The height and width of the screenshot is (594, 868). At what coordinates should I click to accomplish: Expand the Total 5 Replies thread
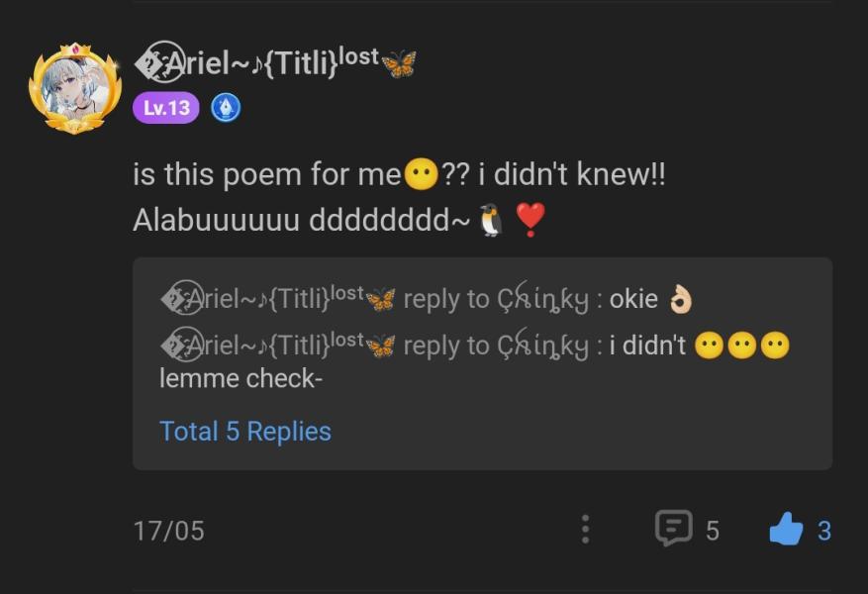tap(245, 432)
